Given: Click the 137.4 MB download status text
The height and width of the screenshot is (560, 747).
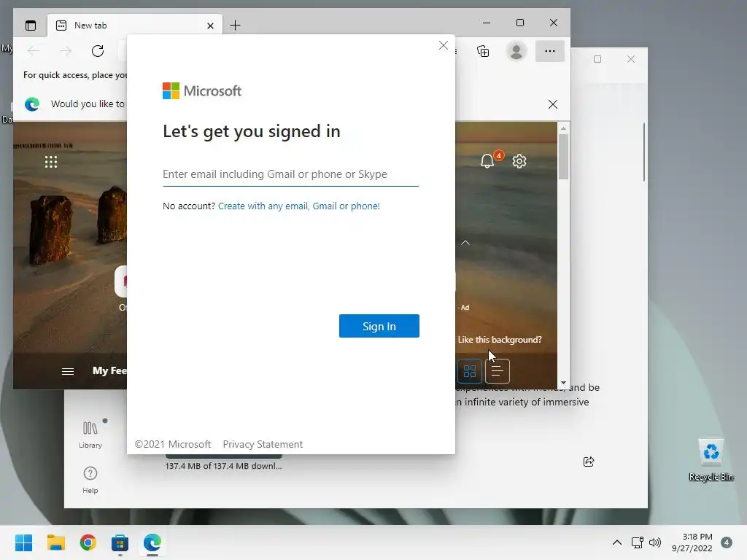Looking at the screenshot, I should pyautogui.click(x=223, y=466).
